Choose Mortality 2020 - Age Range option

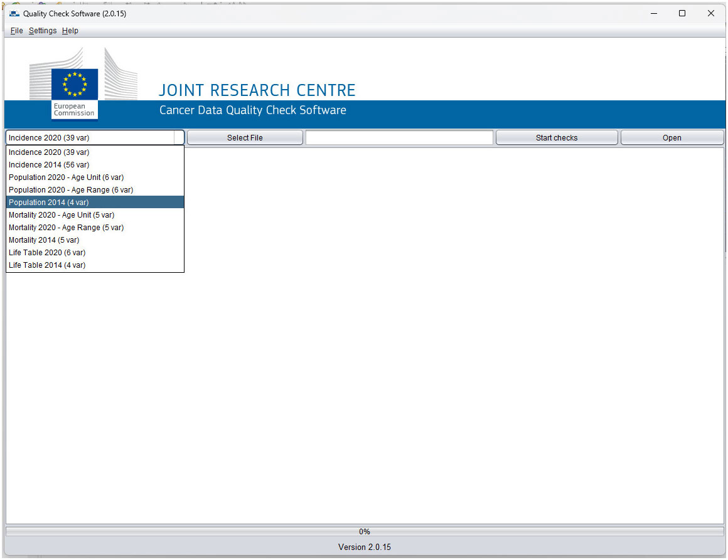(x=95, y=228)
